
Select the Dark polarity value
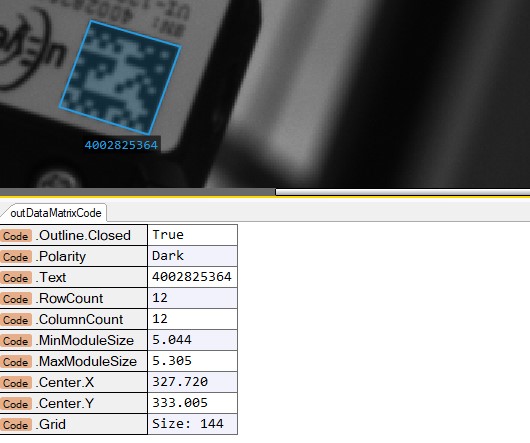[193, 256]
